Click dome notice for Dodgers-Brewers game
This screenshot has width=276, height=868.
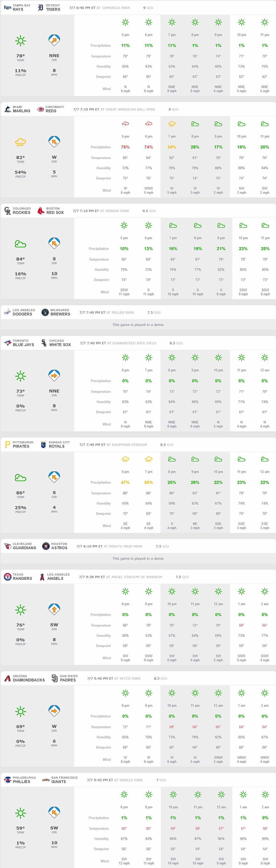(x=138, y=325)
